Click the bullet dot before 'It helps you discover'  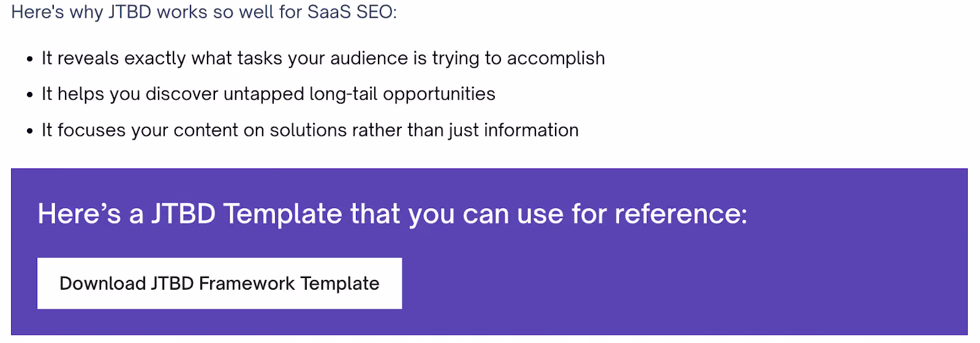[29, 95]
